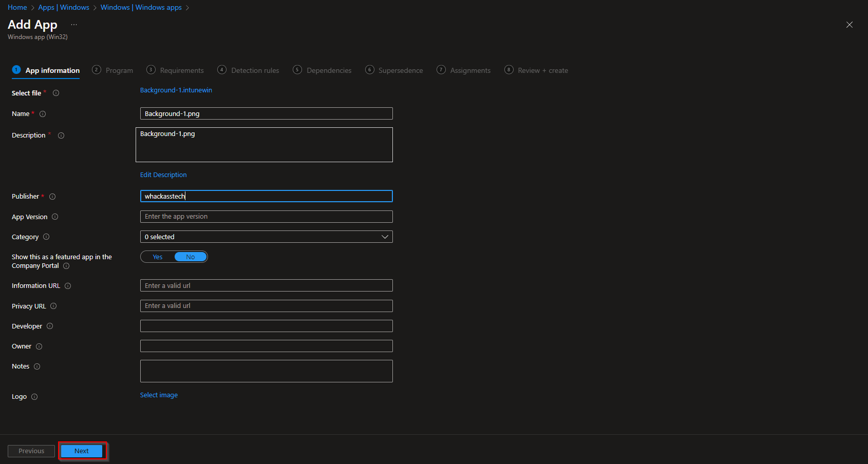
Task: Click inside the Owner input field
Action: click(x=266, y=346)
